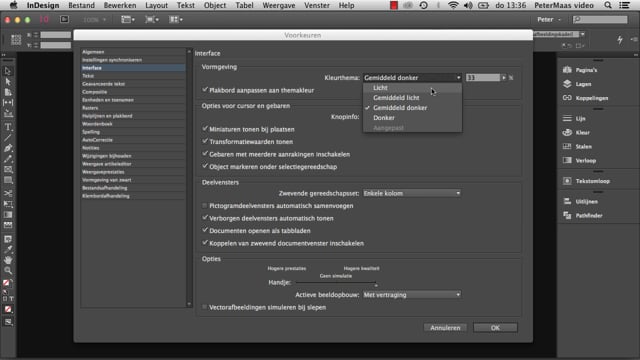This screenshot has height=360, width=640.
Task: Open the Object menu
Action: point(215,5)
